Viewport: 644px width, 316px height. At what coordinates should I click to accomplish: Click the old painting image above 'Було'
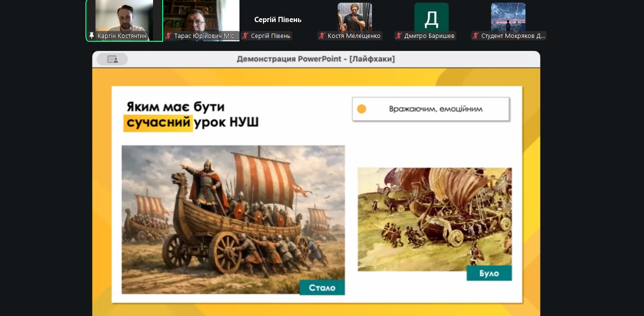tap(434, 216)
